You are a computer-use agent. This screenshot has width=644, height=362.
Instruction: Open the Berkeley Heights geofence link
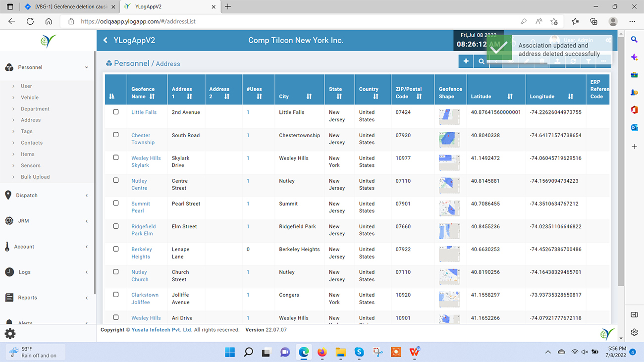[x=142, y=253]
